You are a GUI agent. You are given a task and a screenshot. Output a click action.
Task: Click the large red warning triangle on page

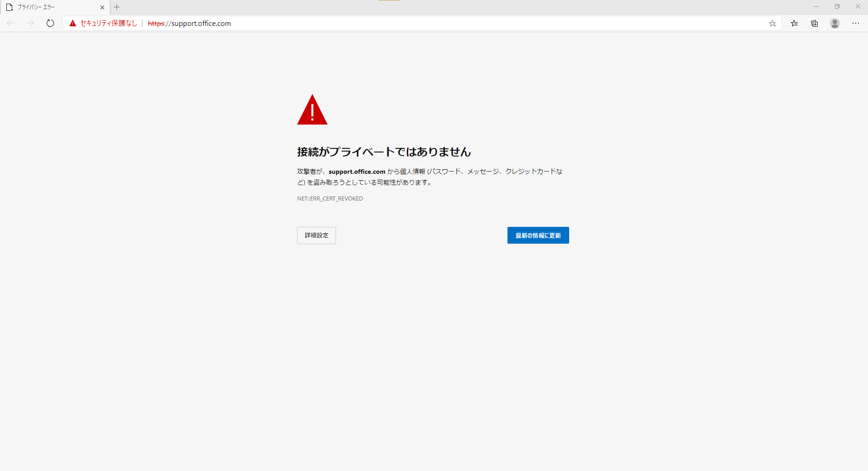pos(312,110)
